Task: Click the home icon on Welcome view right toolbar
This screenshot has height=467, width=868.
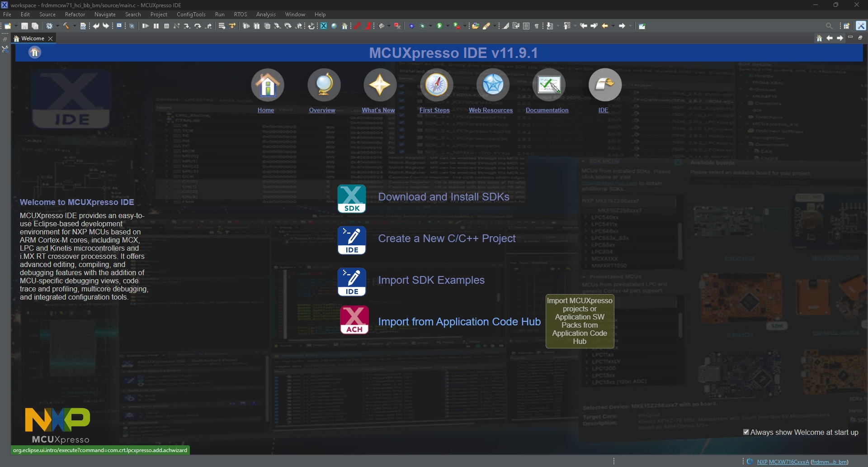Action: (819, 38)
